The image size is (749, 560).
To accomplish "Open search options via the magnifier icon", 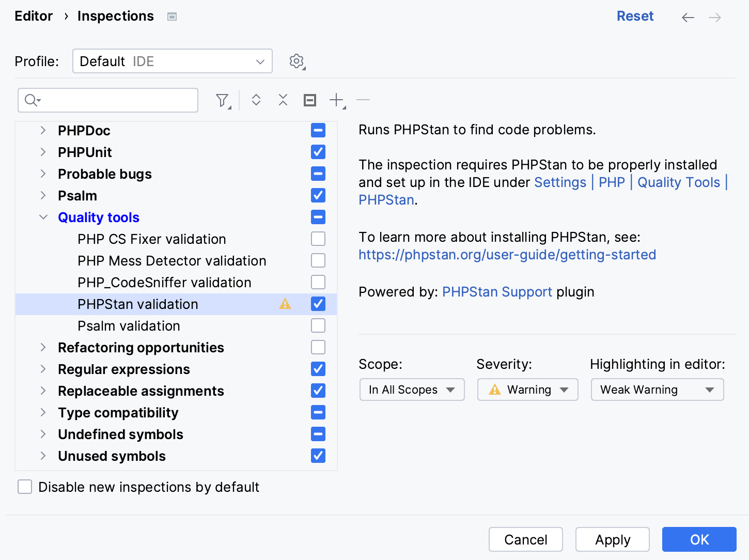I will (x=31, y=100).
